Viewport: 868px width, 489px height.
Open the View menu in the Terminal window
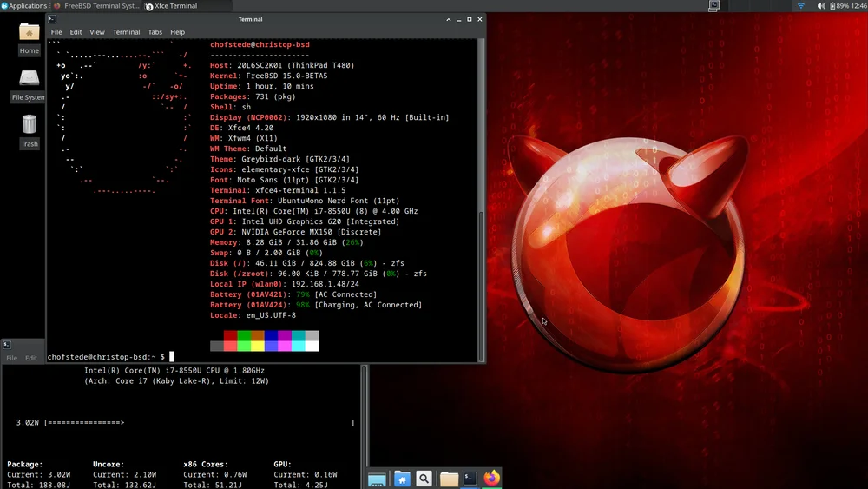97,32
